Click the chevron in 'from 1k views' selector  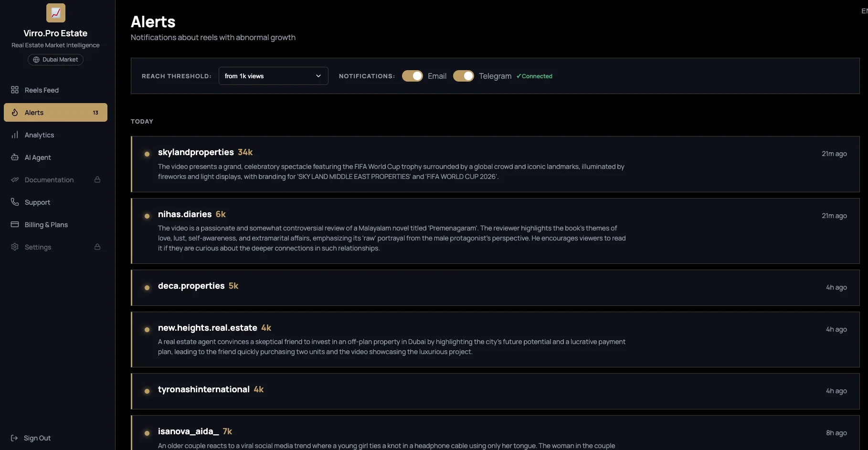tap(318, 76)
